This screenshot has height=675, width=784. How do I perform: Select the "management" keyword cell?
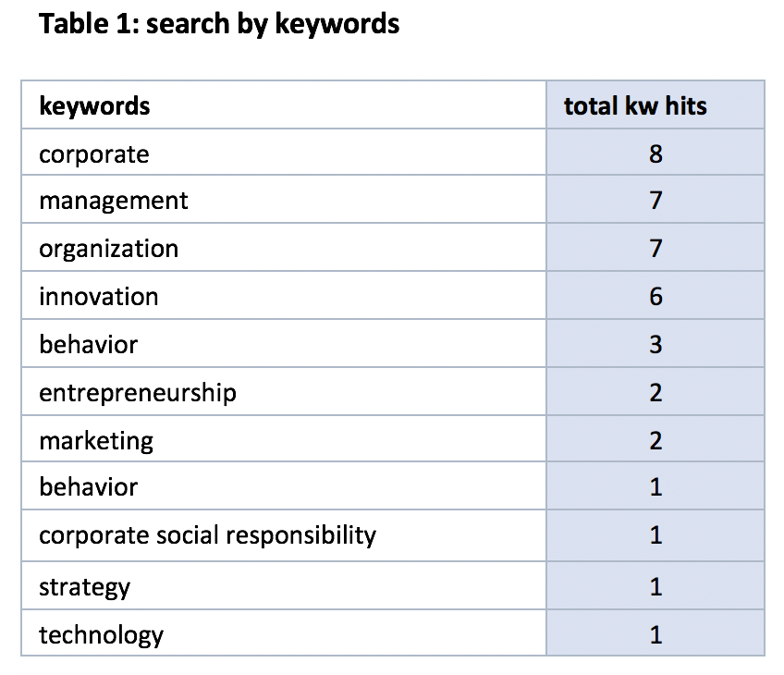[x=113, y=201]
